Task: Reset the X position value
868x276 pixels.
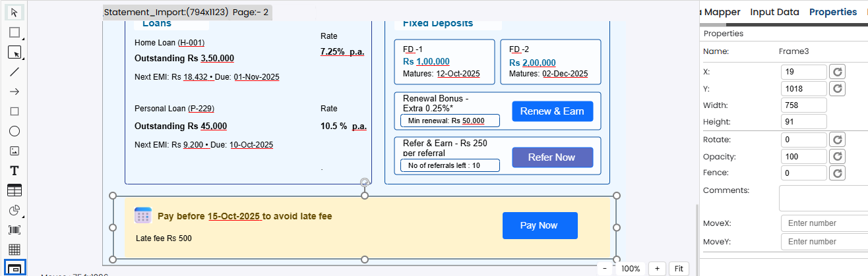Action: tap(837, 72)
